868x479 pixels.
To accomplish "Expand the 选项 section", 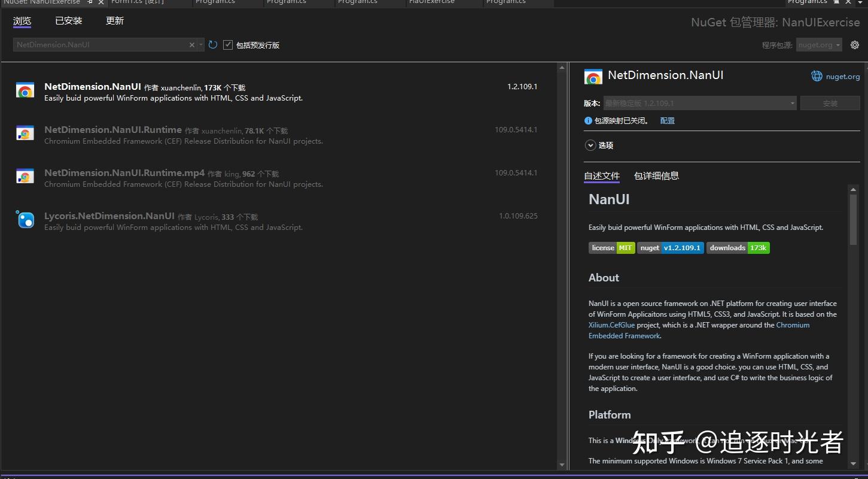I will pos(590,145).
